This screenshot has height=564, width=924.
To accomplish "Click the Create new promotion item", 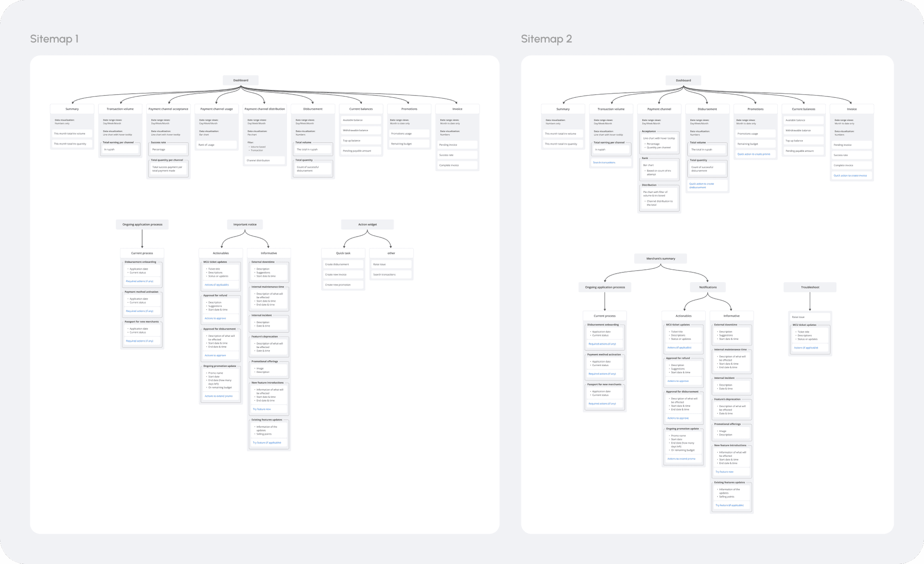I will [338, 285].
